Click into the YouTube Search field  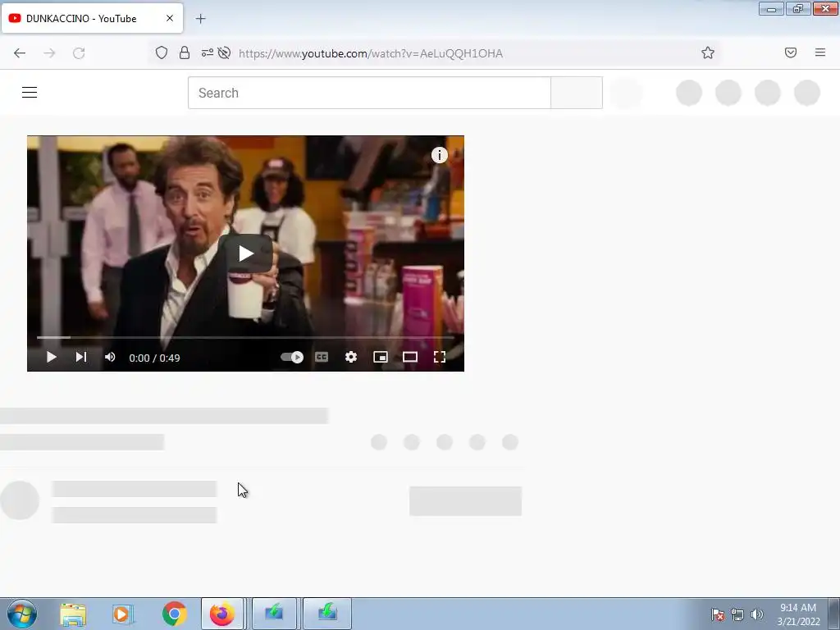point(369,93)
